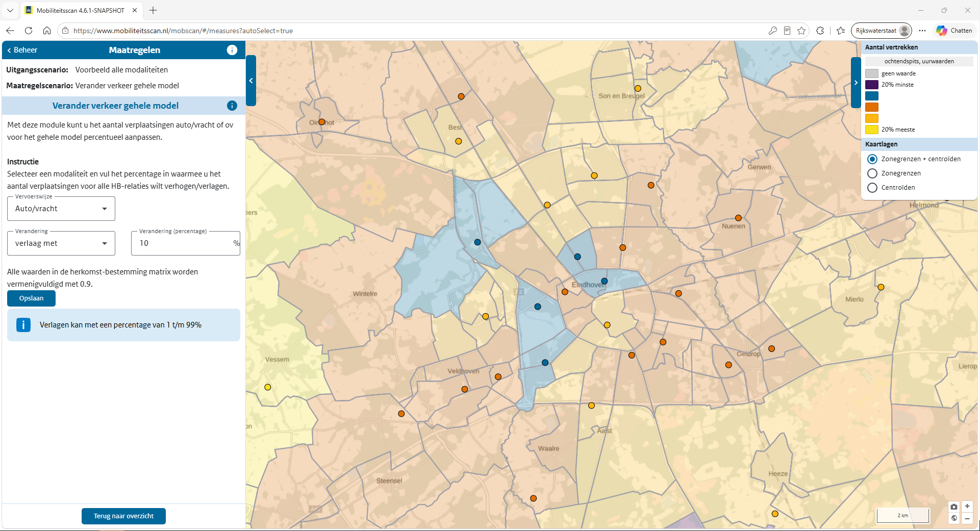980x531 pixels.
Task: Select the Mobiliteitsscan browser tab
Action: pos(81,10)
